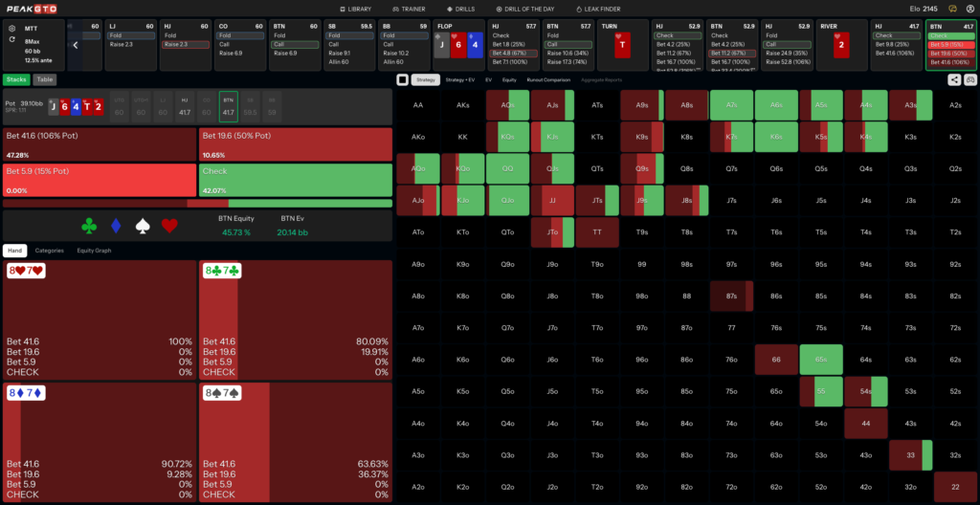The height and width of the screenshot is (505, 980).
Task: Select the Strategy + EV view tab
Action: [x=459, y=80]
